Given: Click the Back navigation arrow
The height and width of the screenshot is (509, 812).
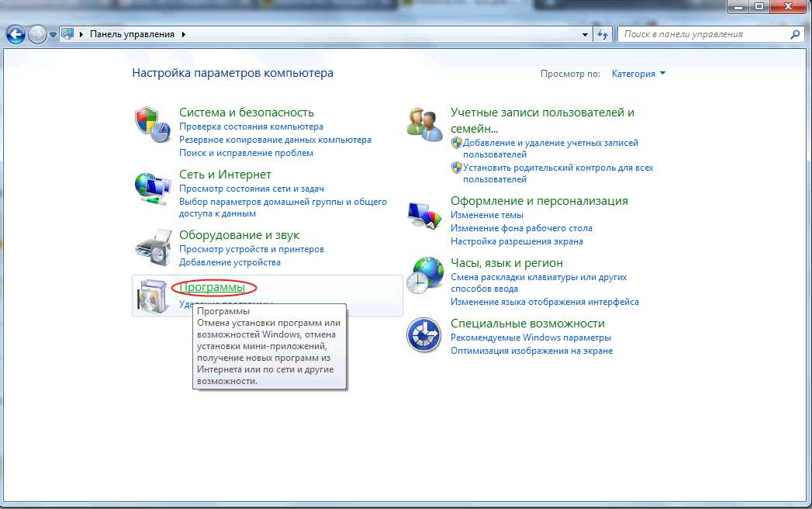Looking at the screenshot, I should (x=16, y=35).
